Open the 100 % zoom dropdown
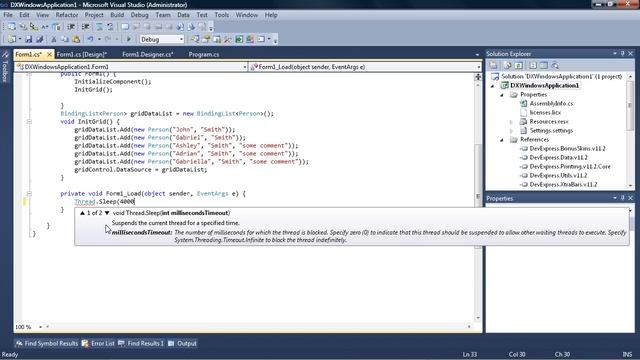 (x=40, y=327)
